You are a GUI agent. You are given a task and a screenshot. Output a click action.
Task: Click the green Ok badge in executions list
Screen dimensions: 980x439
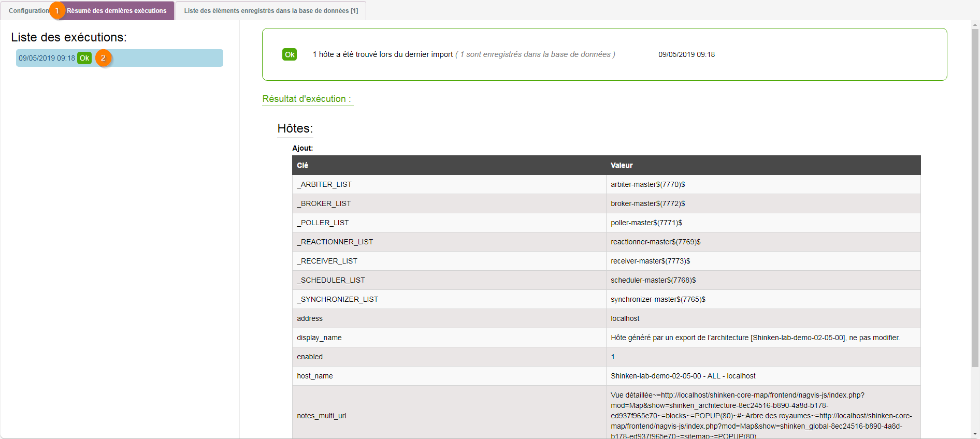coord(84,58)
